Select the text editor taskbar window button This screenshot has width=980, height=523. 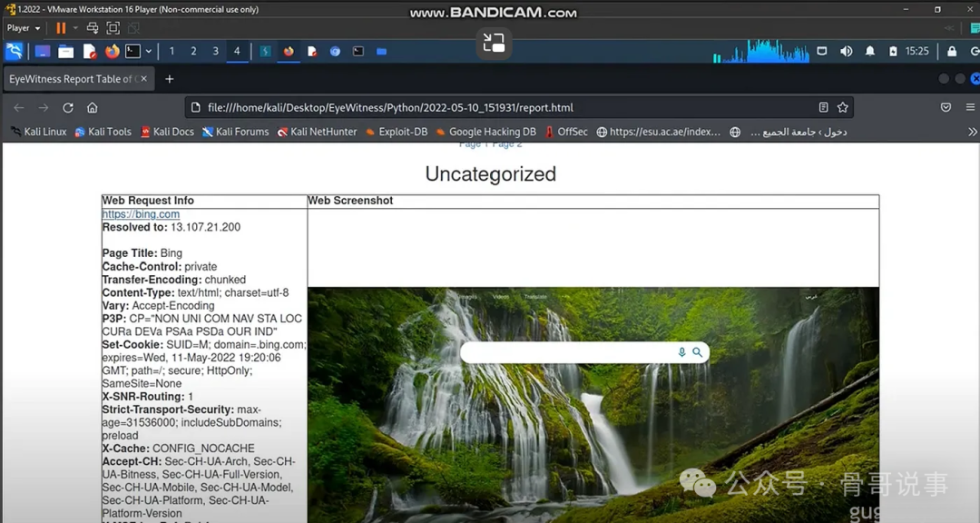tap(312, 51)
